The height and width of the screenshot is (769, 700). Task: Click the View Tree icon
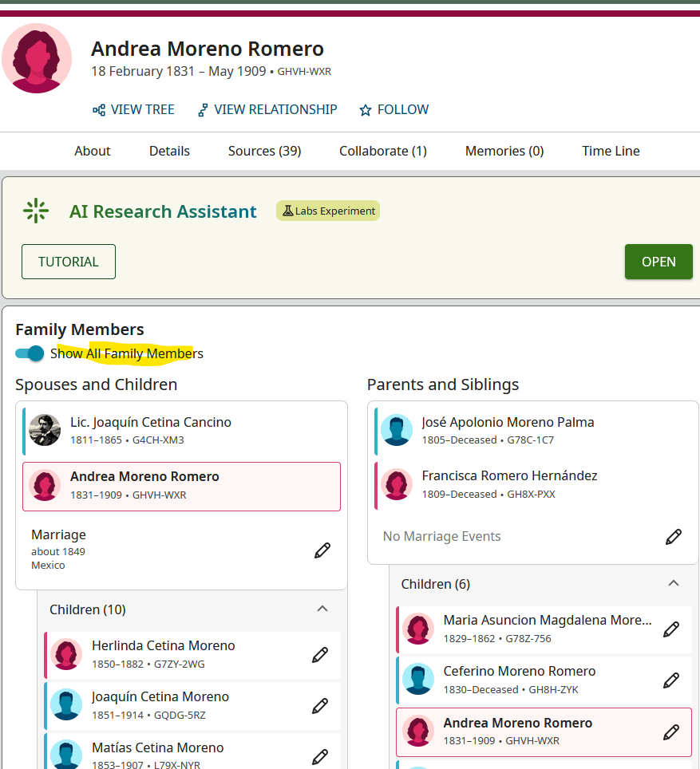click(99, 110)
